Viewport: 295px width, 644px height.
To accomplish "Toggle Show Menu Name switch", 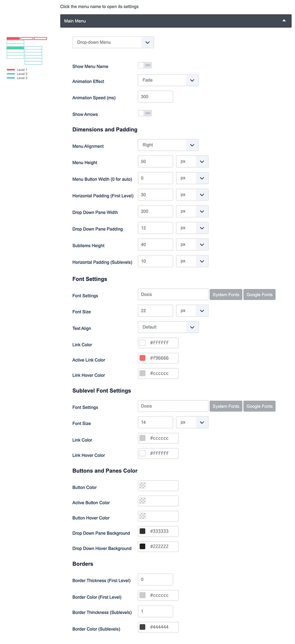I will [145, 65].
